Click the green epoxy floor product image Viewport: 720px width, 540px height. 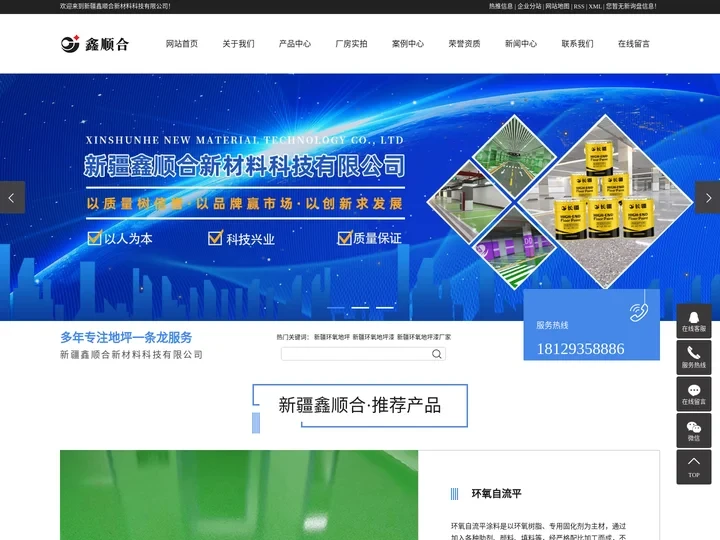(239, 495)
